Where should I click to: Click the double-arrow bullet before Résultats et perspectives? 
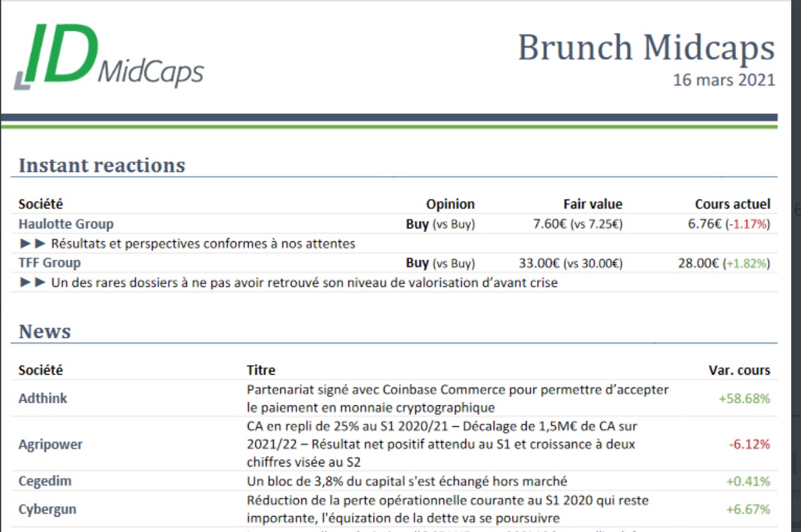click(33, 244)
